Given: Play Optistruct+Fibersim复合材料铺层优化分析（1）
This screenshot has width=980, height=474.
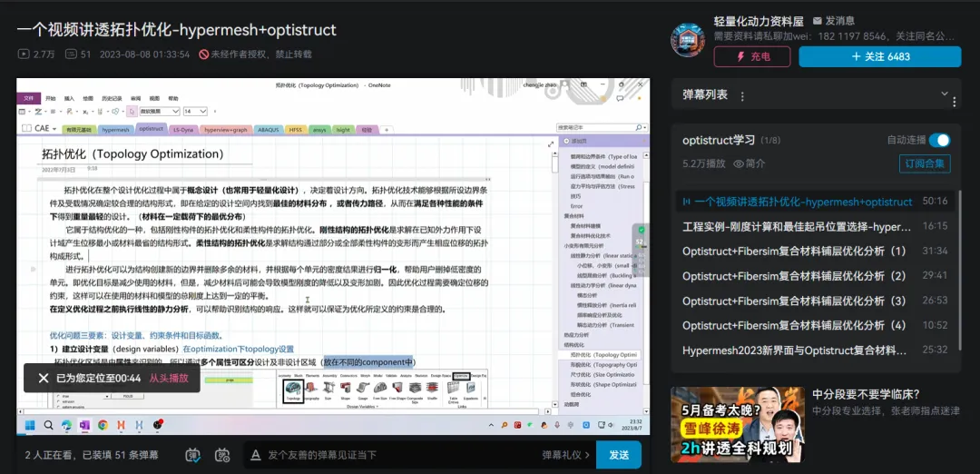Looking at the screenshot, I should [816, 251].
